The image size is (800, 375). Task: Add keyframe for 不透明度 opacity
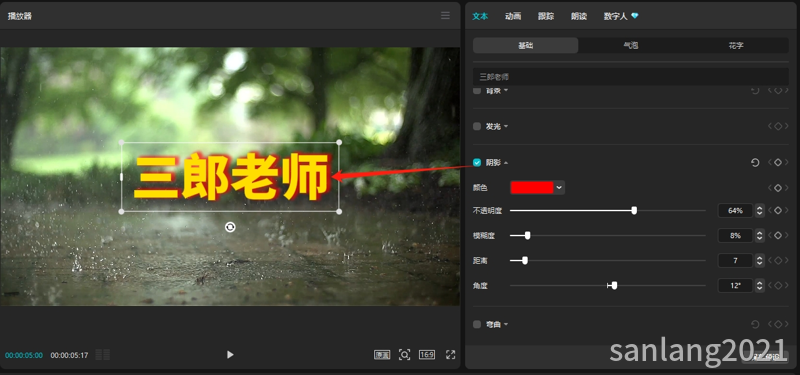(x=778, y=210)
